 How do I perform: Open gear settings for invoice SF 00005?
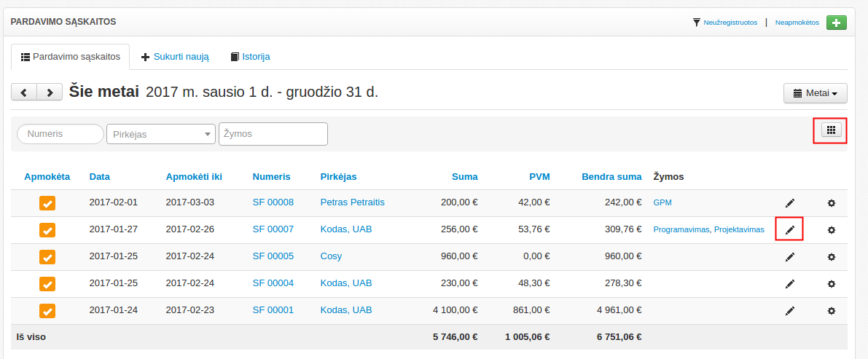pos(832,257)
